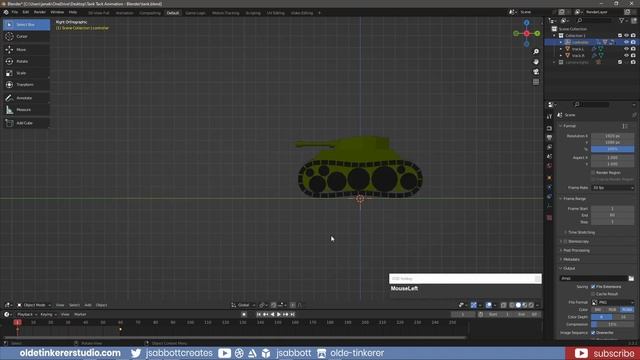Image resolution: width=640 pixels, height=360 pixels.
Task: Toggle visibility eye of selected controller row
Action: (x=627, y=42)
